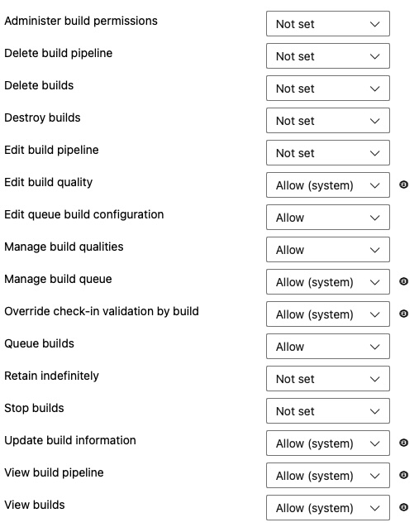Expand the Delete builds permission dropdown

(328, 89)
